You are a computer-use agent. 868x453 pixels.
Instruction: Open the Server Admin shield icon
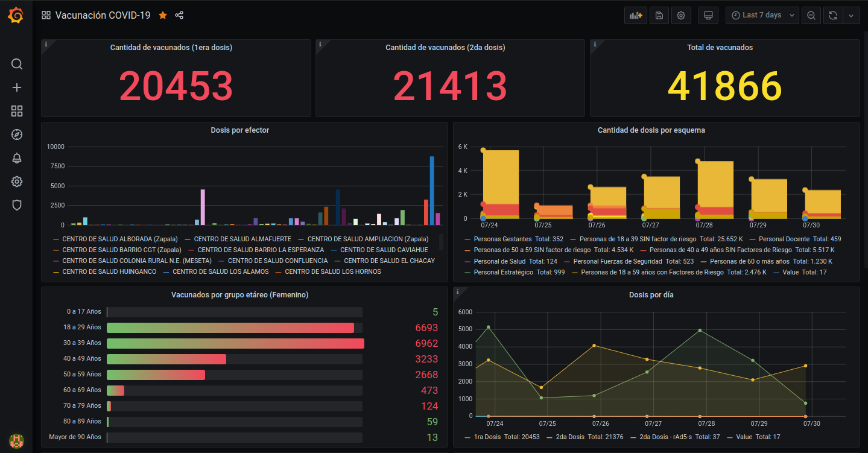17,205
